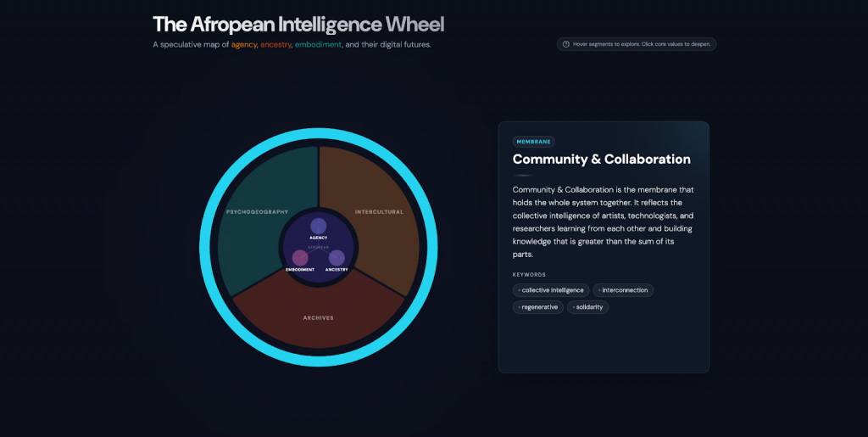This screenshot has width=868, height=437.
Task: Click the Agency core value circle
Action: click(x=318, y=226)
